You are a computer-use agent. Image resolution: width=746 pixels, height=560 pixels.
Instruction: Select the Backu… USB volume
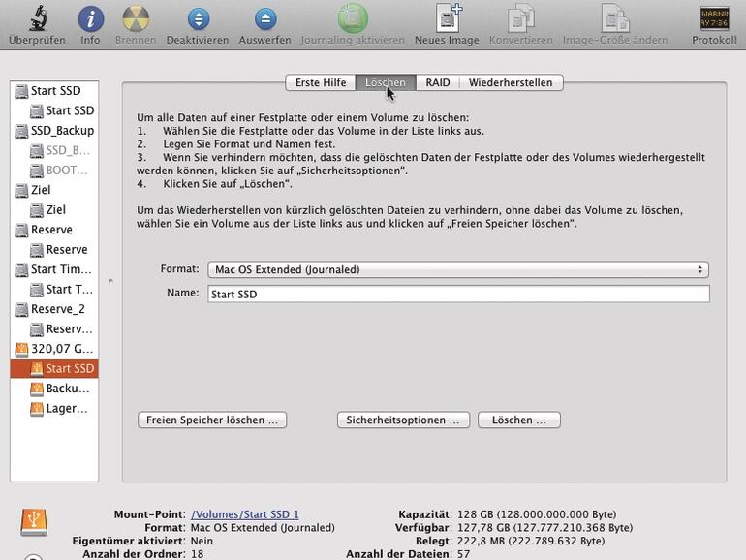pos(60,389)
